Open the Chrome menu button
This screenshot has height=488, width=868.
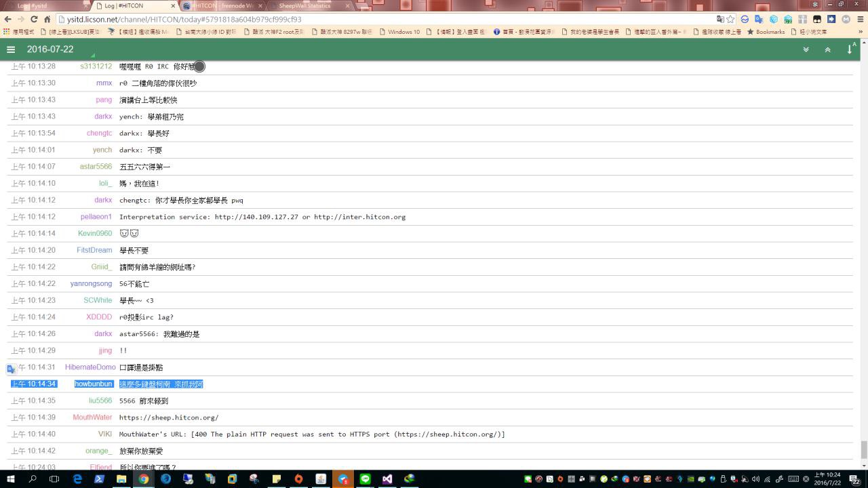[861, 19]
